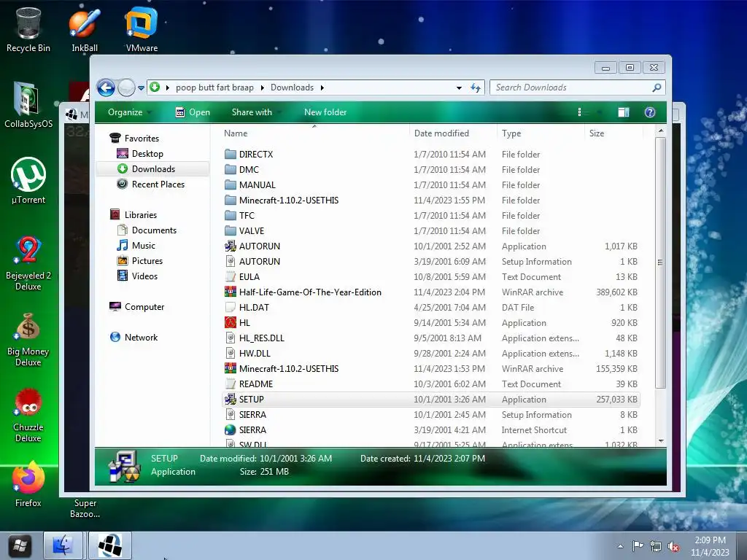Select the HL_RES.DLL file
This screenshot has height=560, width=747.
pos(431,338)
